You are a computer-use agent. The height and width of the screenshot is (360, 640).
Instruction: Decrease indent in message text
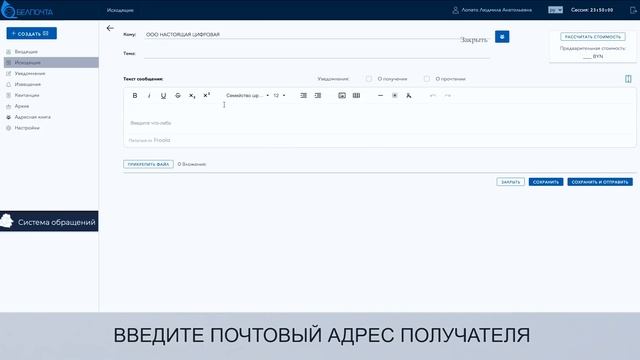click(303, 96)
